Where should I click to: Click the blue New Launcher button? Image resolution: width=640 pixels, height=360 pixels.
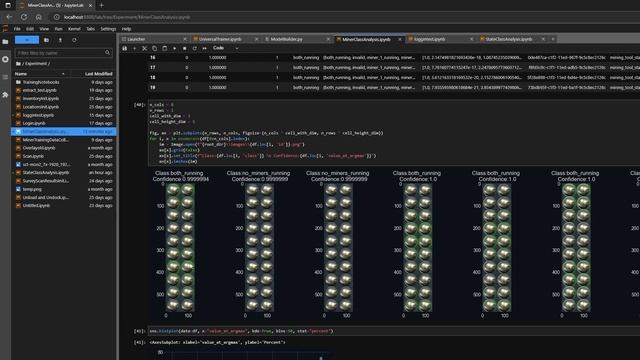(x=27, y=40)
